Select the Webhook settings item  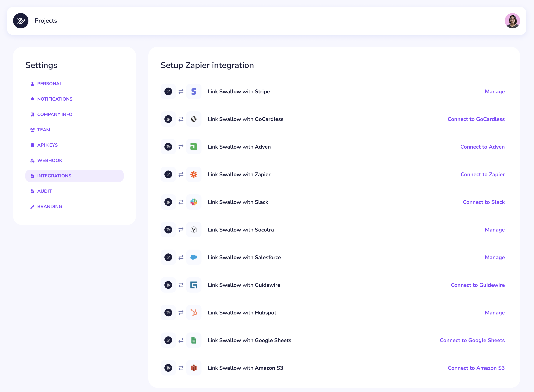tap(49, 160)
